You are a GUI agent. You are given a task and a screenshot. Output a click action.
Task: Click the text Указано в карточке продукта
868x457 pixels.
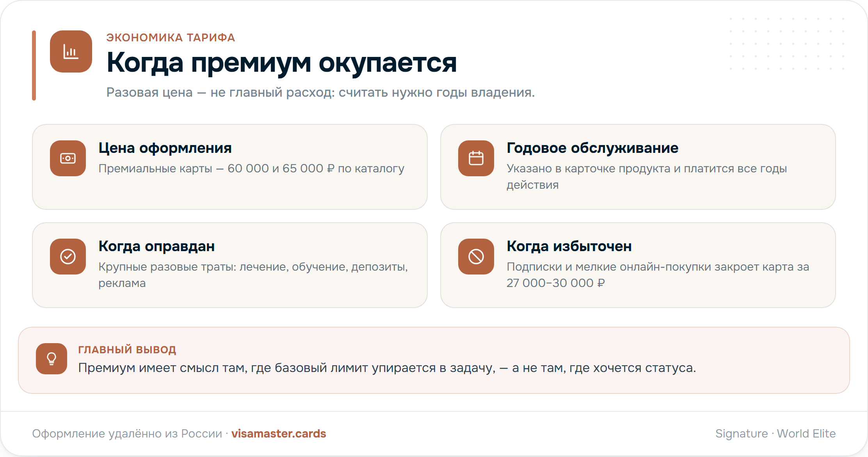tap(647, 177)
